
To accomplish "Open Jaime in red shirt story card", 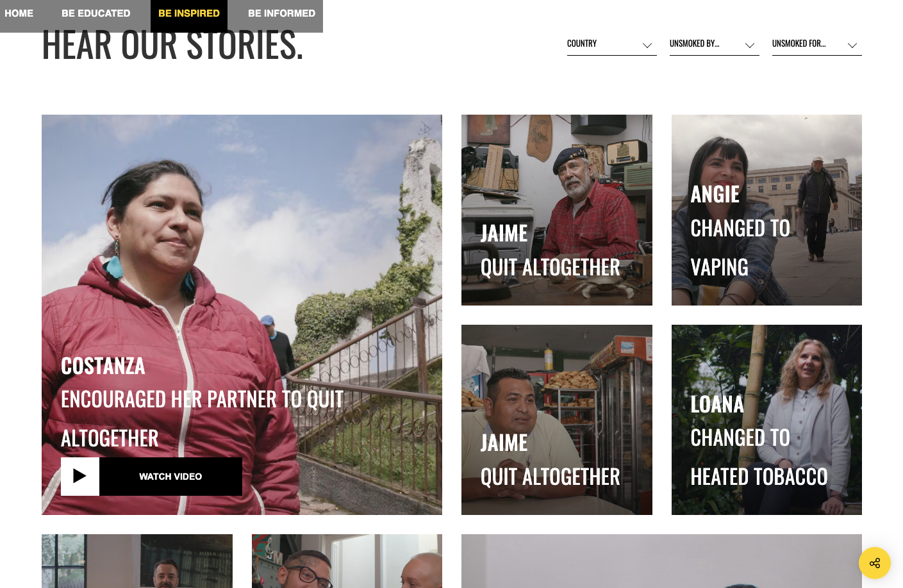I will (x=557, y=210).
